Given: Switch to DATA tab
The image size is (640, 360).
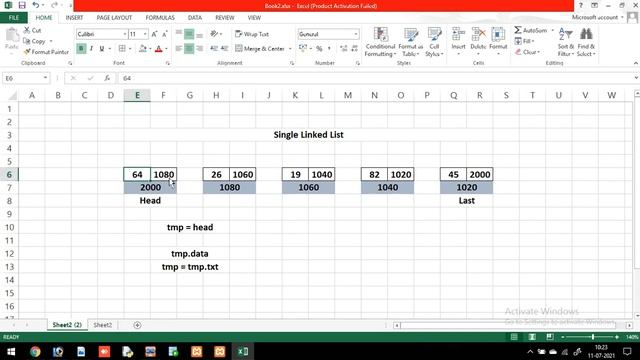Looking at the screenshot, I should click(195, 18).
